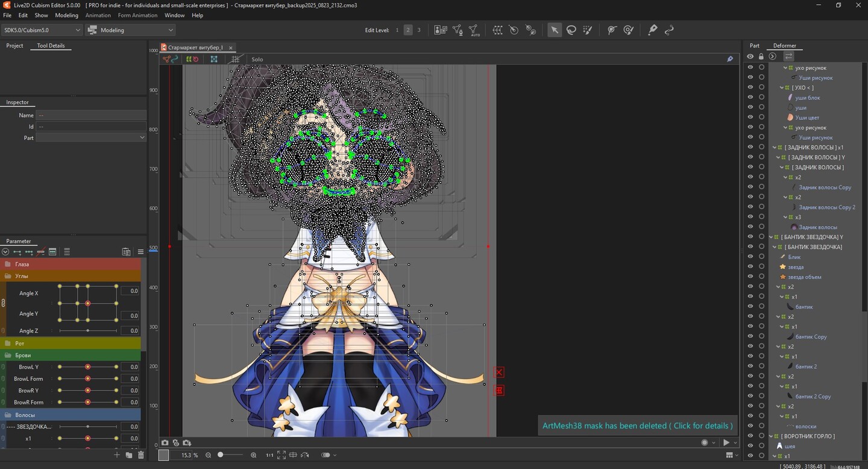Open the Parameter panel hamburger menu
868x469 pixels.
[140, 252]
